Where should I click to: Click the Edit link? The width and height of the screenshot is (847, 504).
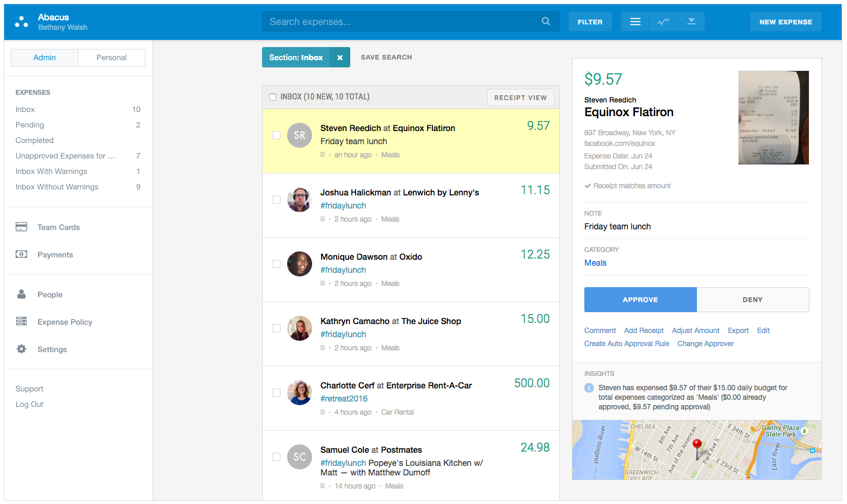click(x=763, y=331)
